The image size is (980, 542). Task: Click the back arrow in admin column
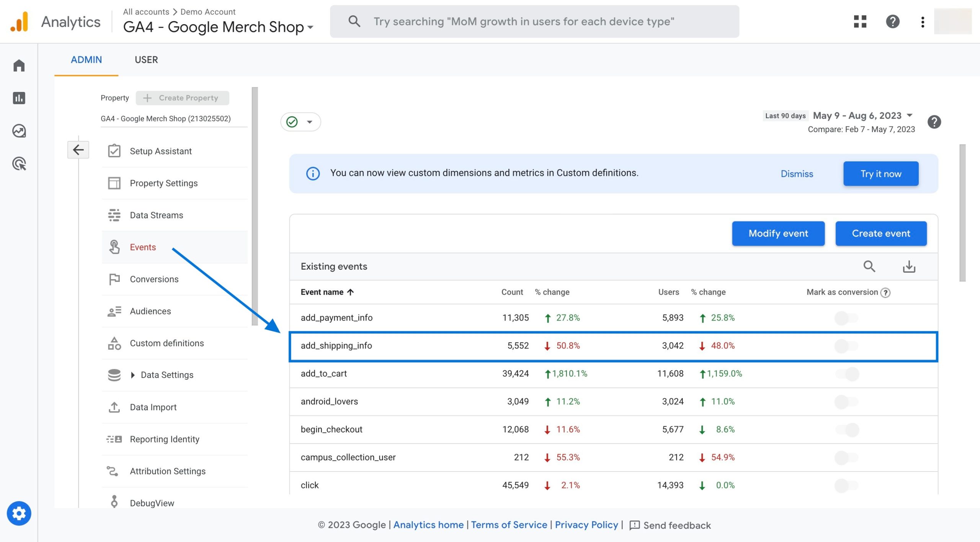78,149
